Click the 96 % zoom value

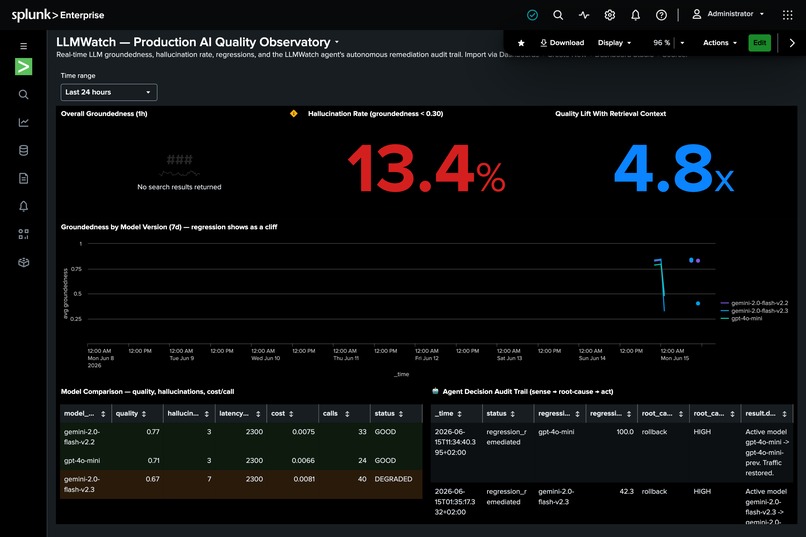[x=662, y=43]
